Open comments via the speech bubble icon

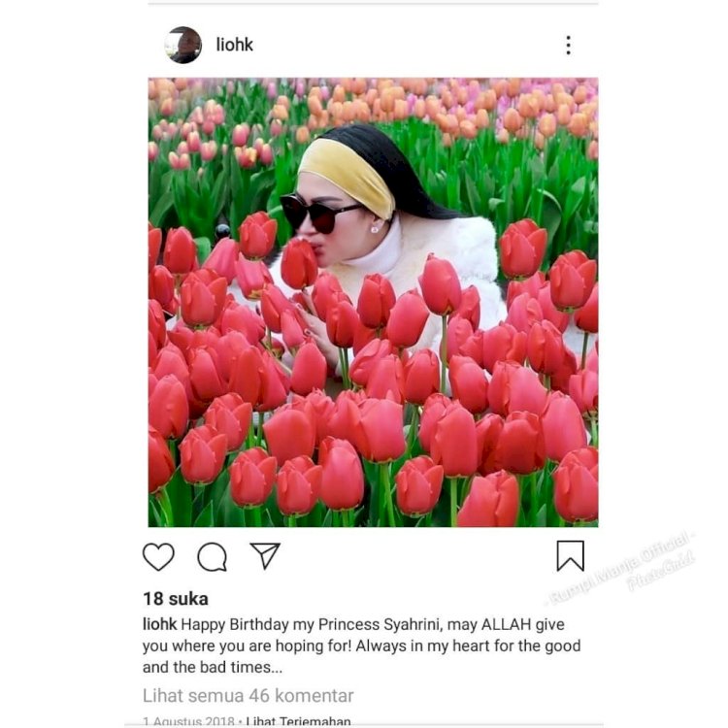pyautogui.click(x=213, y=556)
